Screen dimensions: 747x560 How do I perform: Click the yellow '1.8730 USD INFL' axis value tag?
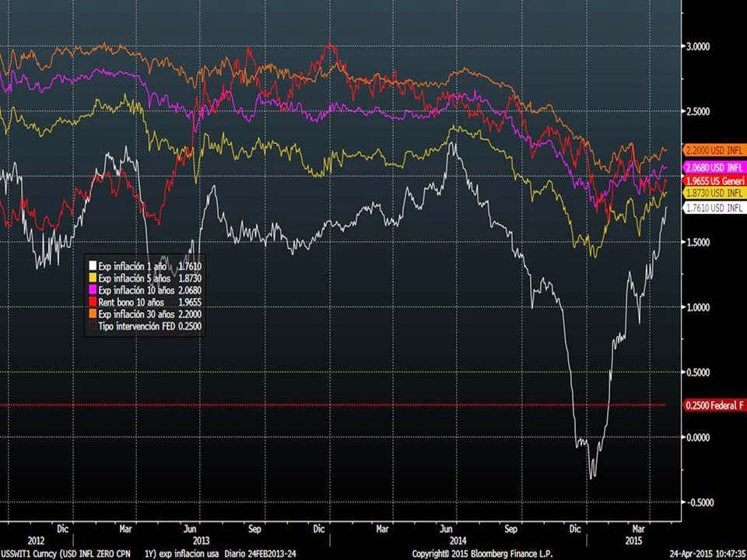click(714, 193)
